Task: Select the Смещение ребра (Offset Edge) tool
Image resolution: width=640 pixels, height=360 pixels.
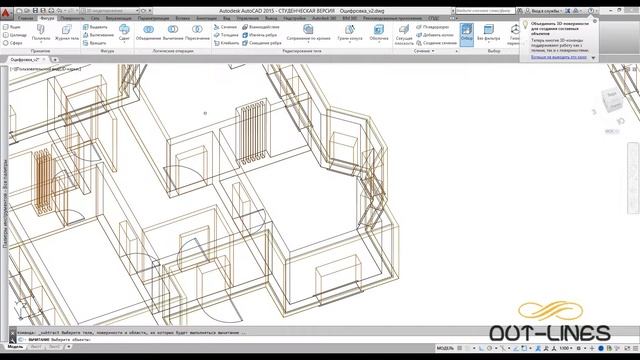Action: point(262,43)
